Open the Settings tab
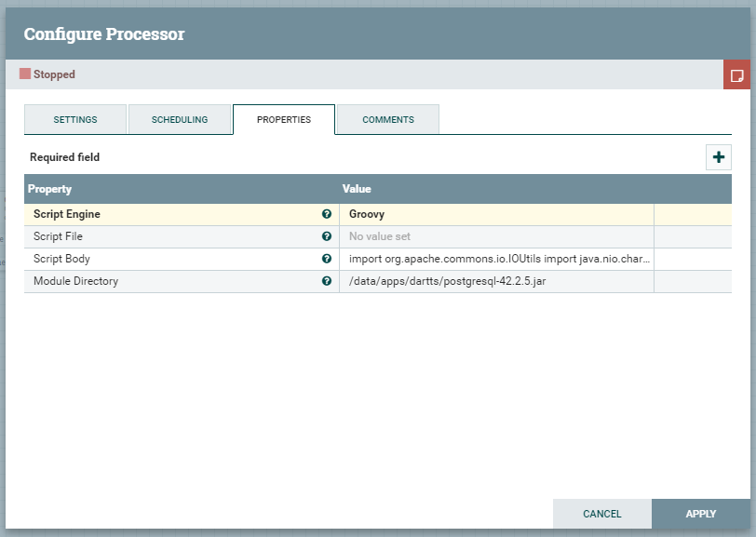Viewport: 756px width, 537px height. click(74, 120)
